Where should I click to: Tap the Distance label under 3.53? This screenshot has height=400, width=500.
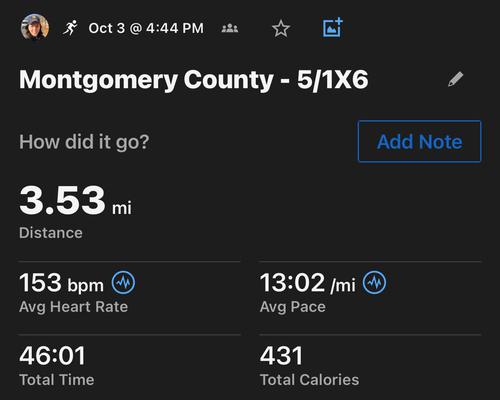point(51,233)
